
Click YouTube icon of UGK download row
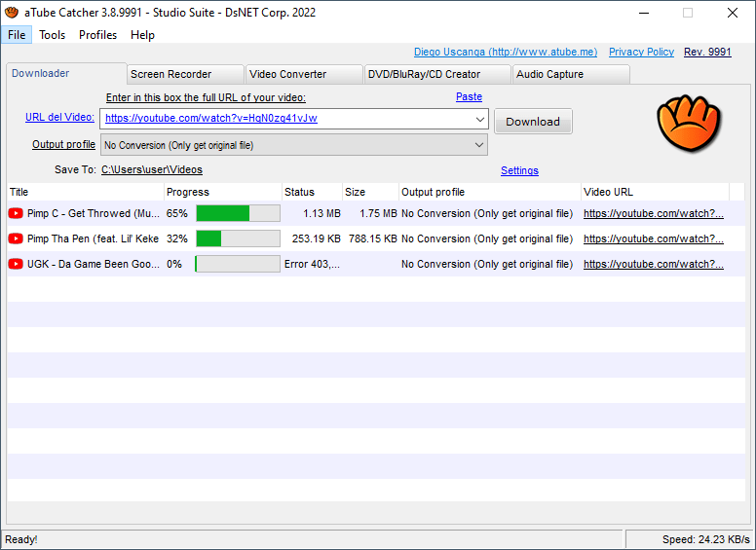click(16, 264)
